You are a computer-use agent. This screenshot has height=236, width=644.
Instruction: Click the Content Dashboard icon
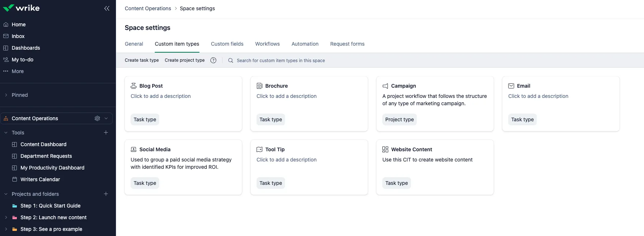pyautogui.click(x=15, y=144)
